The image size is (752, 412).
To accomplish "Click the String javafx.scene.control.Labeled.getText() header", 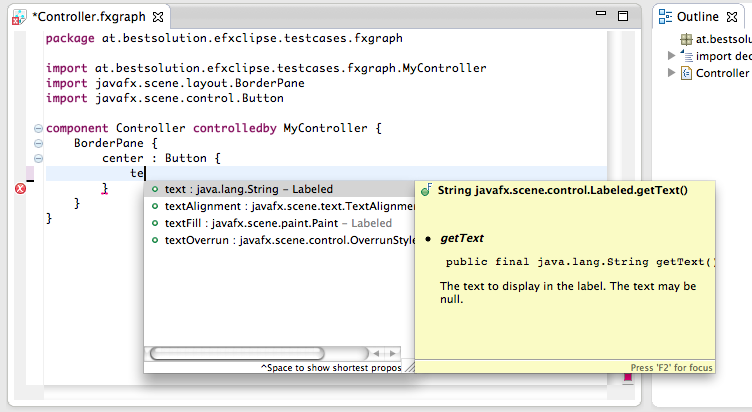I will point(563,190).
